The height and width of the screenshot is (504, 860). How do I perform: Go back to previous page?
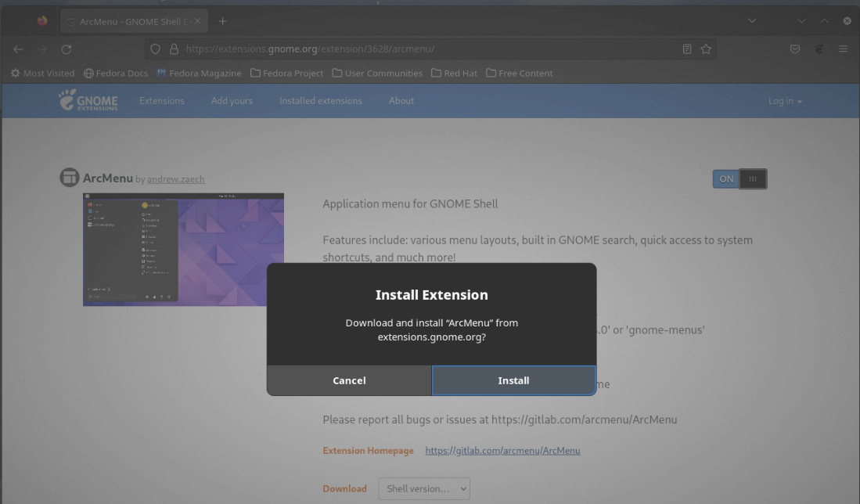[18, 49]
